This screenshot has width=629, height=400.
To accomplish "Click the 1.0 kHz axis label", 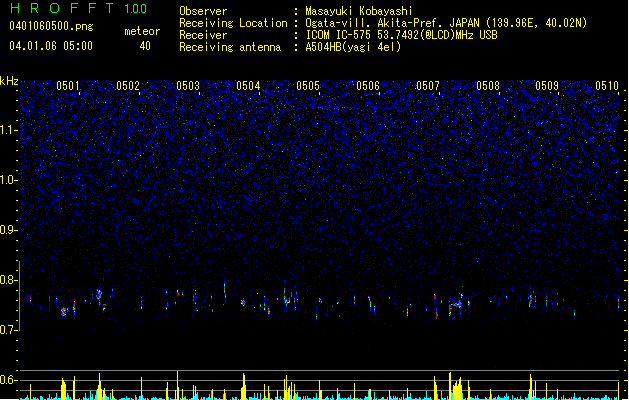I will (x=8, y=180).
